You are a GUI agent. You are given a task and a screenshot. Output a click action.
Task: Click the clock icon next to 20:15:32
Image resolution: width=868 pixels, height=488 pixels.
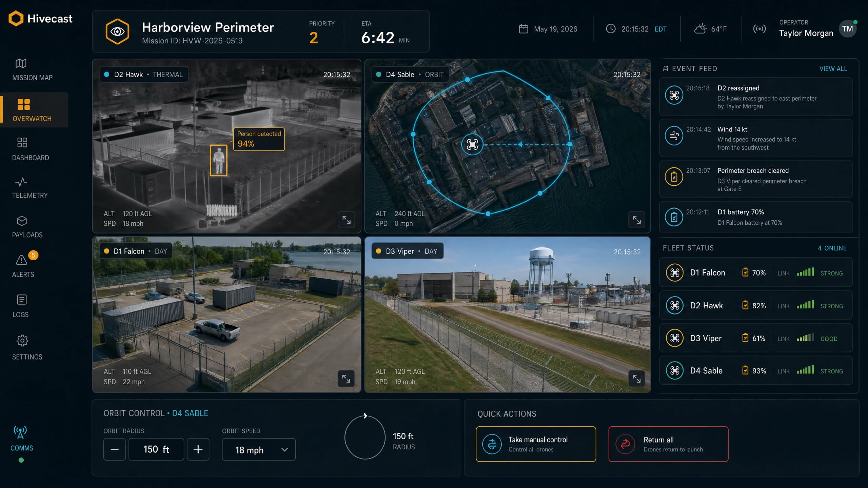coord(611,29)
